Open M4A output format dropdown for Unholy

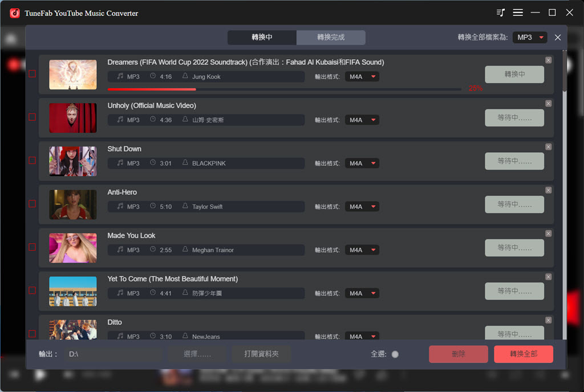pyautogui.click(x=362, y=120)
